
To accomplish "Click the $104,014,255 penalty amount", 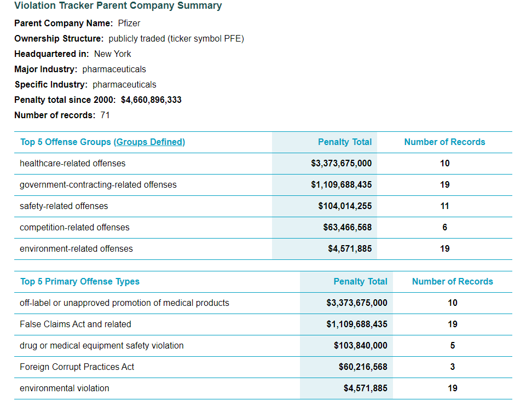I will click(344, 206).
